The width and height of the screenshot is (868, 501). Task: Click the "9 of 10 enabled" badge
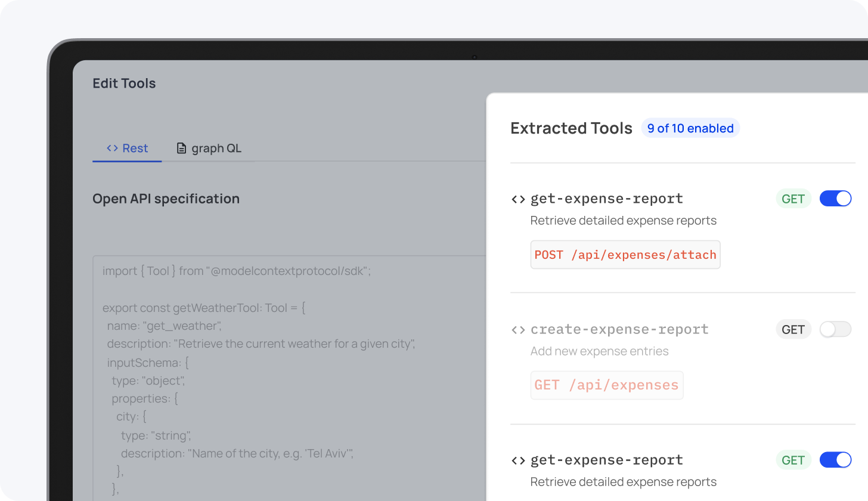pyautogui.click(x=690, y=128)
